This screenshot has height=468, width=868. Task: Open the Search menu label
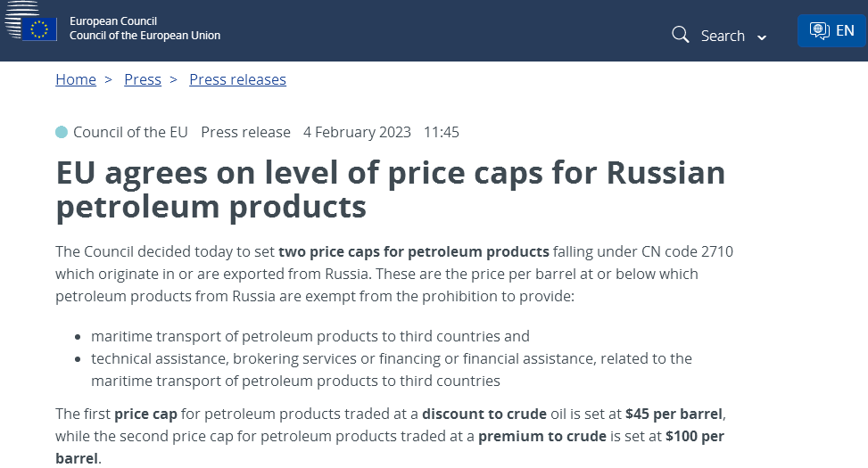pyautogui.click(x=723, y=36)
